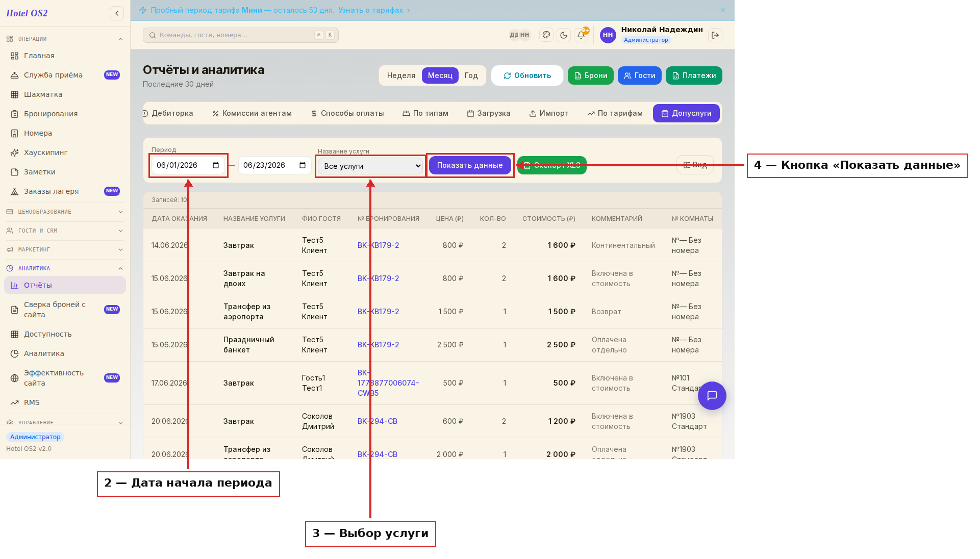The width and height of the screenshot is (980, 559).
Task: Click the search field for commands and guests
Action: 241,35
